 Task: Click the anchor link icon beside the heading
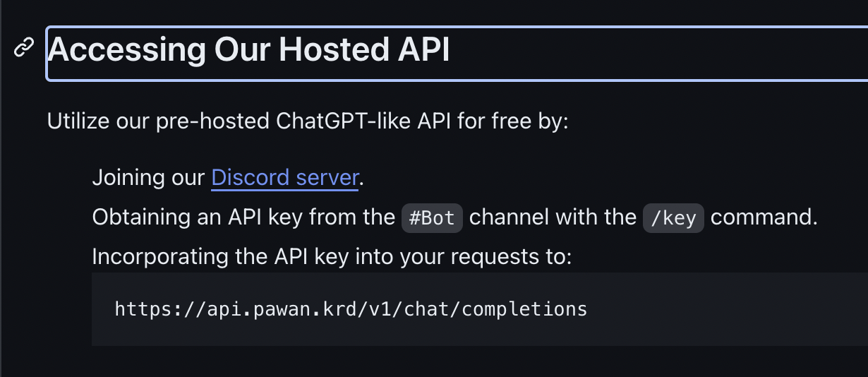point(25,49)
